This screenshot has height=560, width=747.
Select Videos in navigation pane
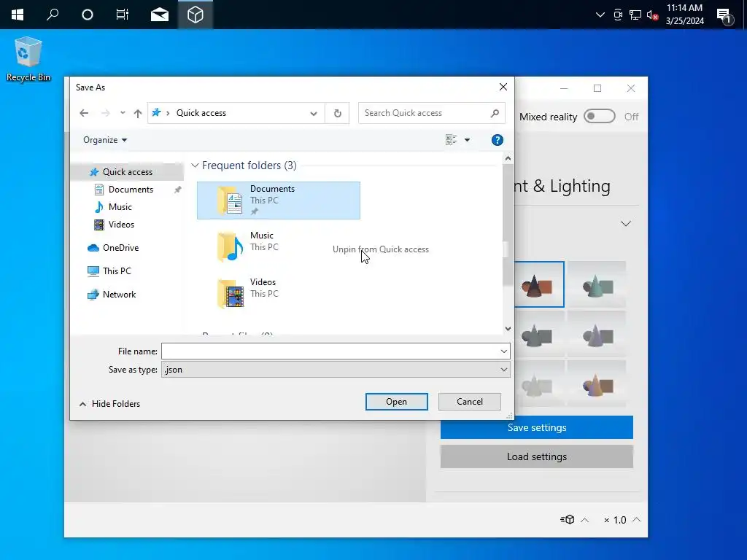(121, 225)
